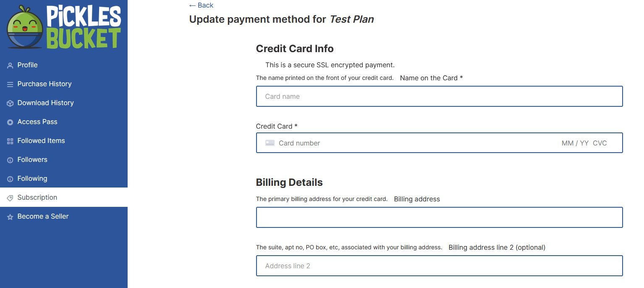The height and width of the screenshot is (288, 644).
Task: Open Followers from the sidebar
Action: tap(32, 160)
